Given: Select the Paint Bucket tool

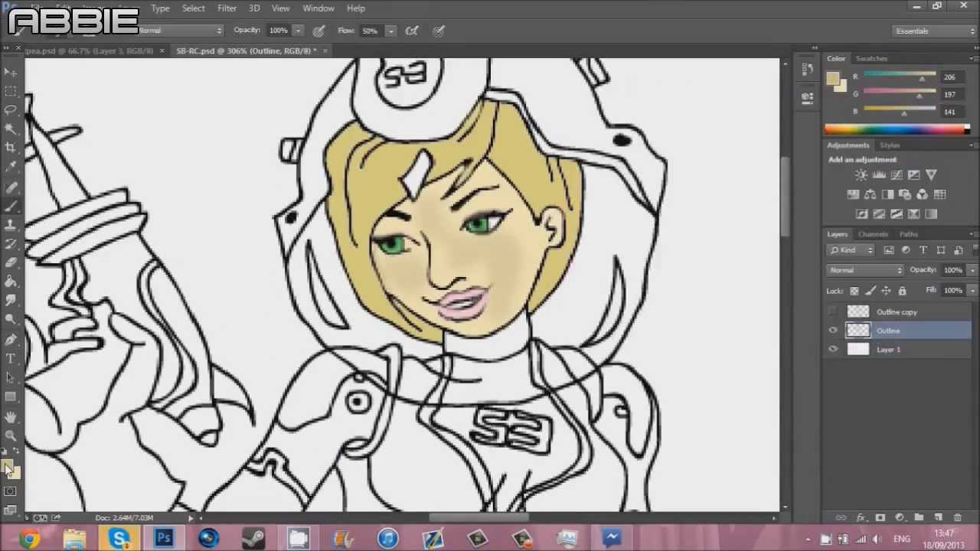Looking at the screenshot, I should pos(11,282).
